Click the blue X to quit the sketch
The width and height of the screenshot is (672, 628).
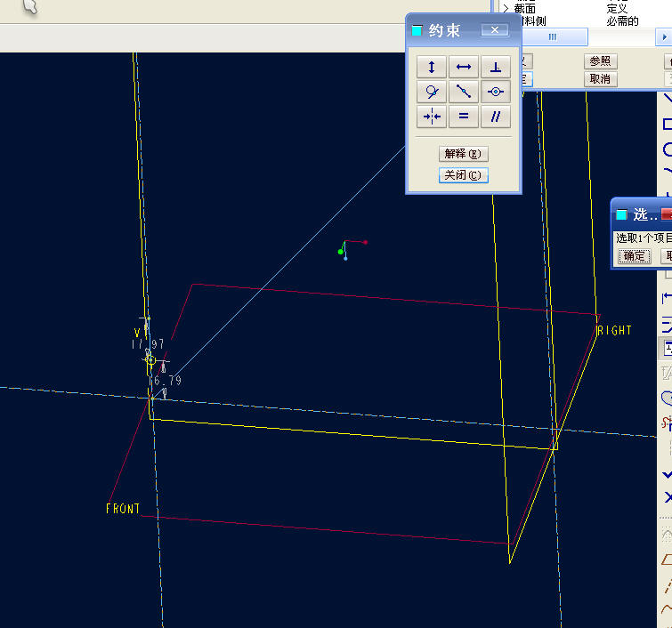tap(667, 497)
